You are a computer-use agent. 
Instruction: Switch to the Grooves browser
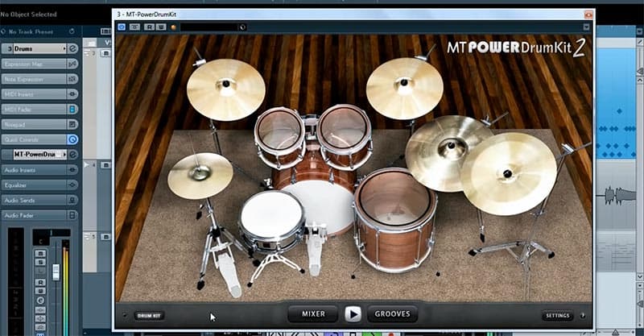[x=392, y=314]
